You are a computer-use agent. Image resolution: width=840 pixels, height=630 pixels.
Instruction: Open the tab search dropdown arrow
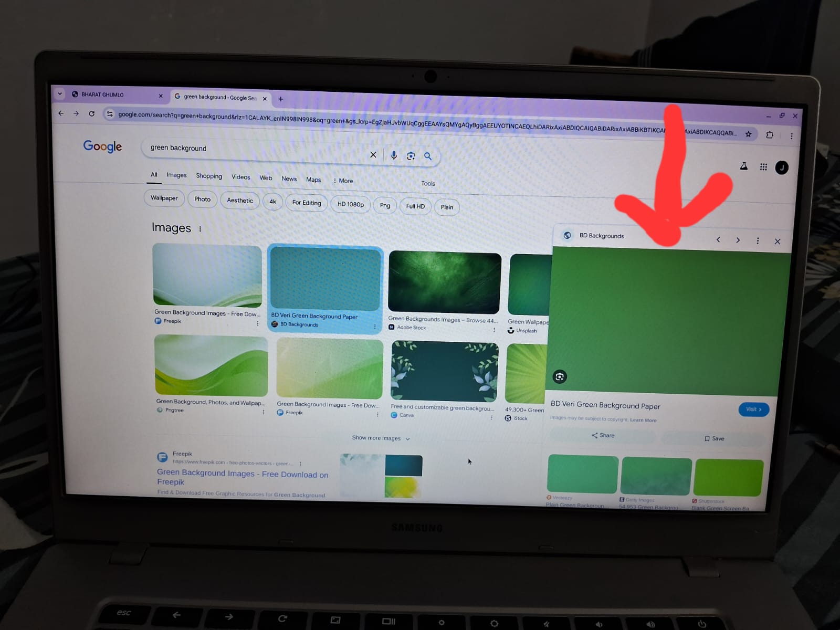[60, 94]
